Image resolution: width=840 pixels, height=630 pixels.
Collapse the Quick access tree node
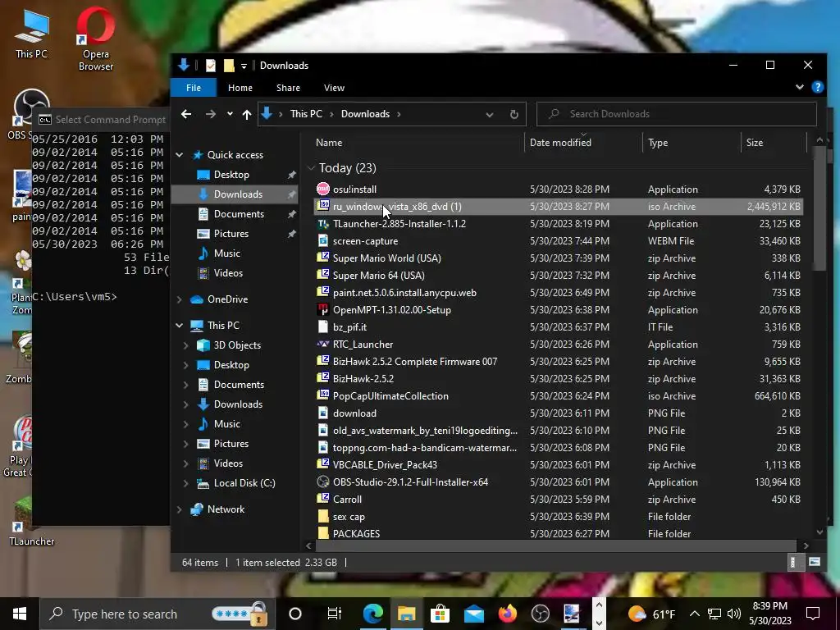180,155
